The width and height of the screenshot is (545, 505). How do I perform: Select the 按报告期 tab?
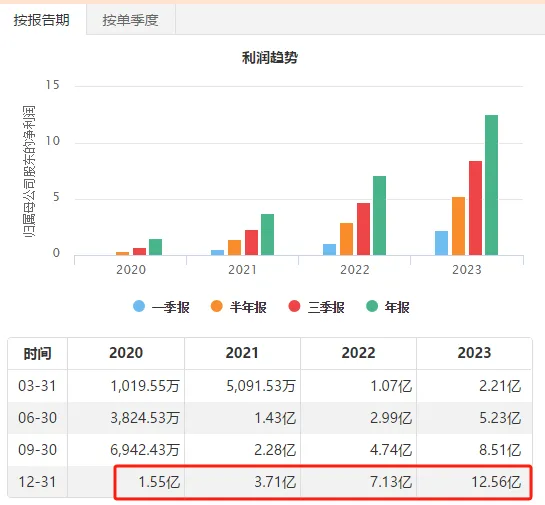[x=42, y=20]
